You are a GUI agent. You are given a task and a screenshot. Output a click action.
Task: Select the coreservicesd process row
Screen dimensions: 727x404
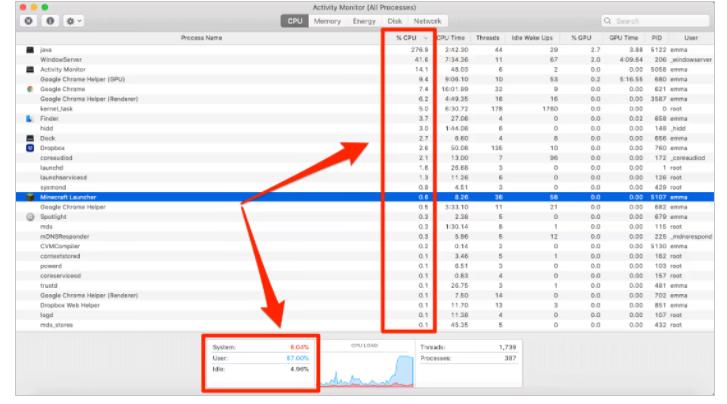click(365, 276)
